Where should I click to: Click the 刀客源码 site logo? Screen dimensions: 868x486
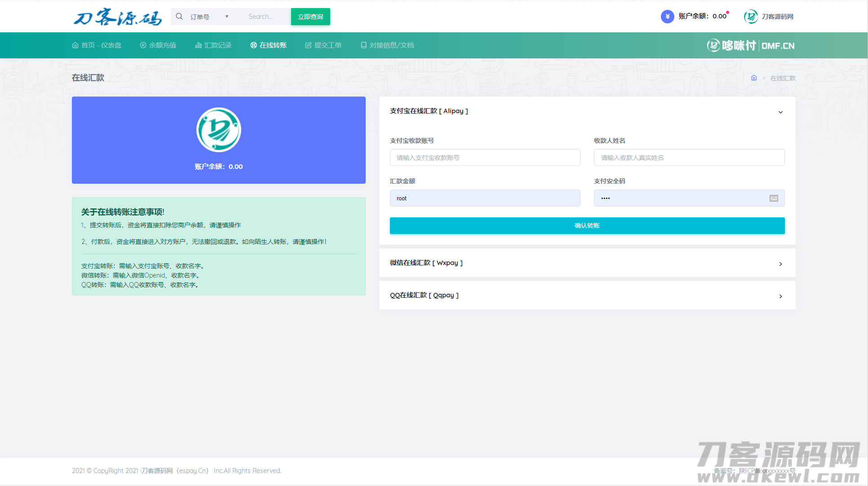click(117, 17)
